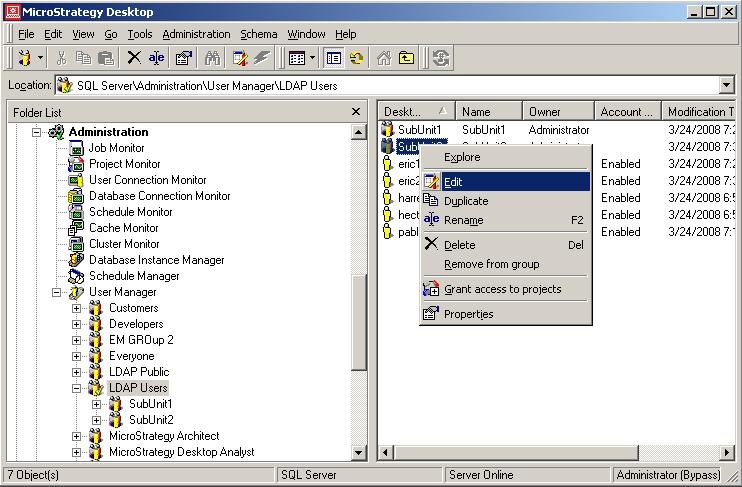Choose Grant access to projects
Viewport: 742px width, 487px height.
(x=502, y=289)
